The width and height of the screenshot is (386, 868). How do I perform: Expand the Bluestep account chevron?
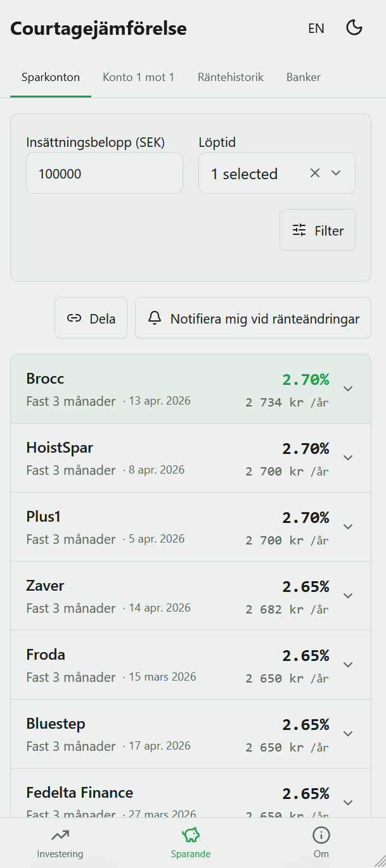coord(347,734)
